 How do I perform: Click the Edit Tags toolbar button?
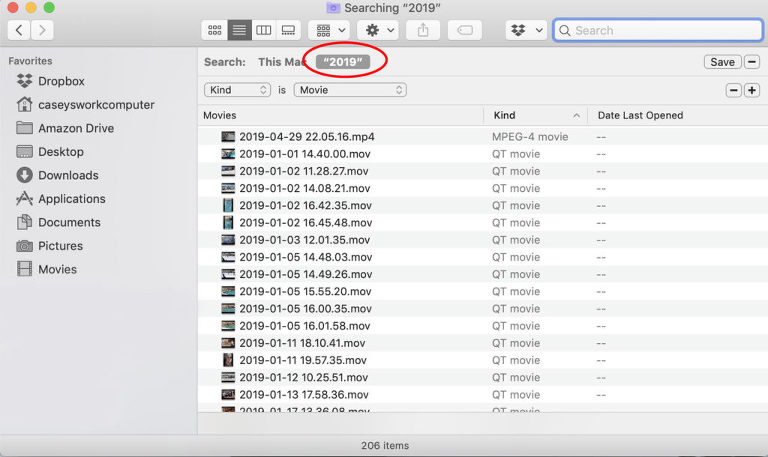[x=464, y=30]
